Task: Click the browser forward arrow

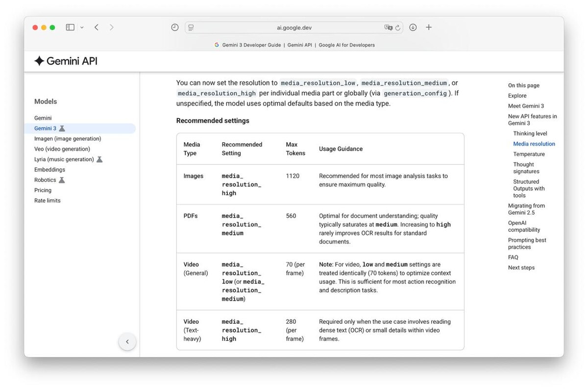Action: [112, 27]
